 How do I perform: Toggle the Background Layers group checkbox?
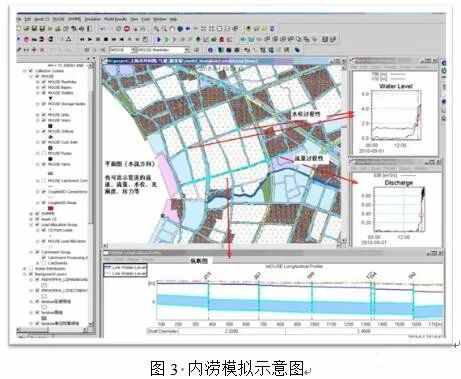pyautogui.click(x=31, y=274)
